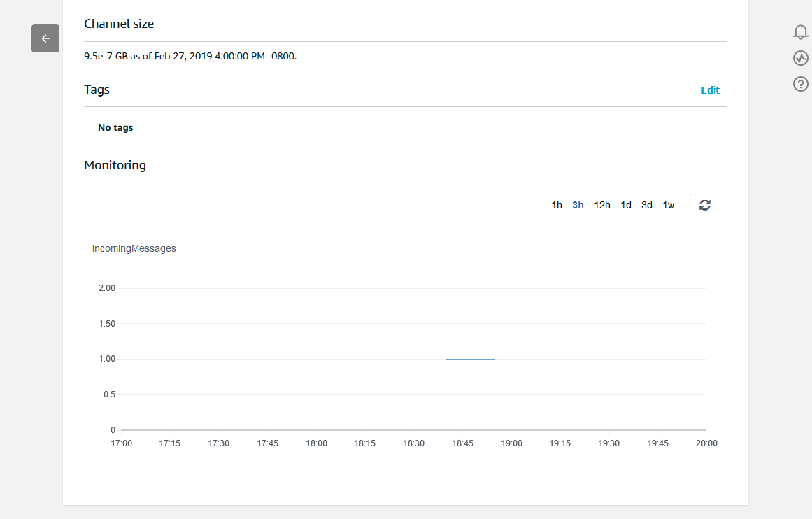Click the Channel size heading
This screenshot has height=519, width=812.
point(119,24)
